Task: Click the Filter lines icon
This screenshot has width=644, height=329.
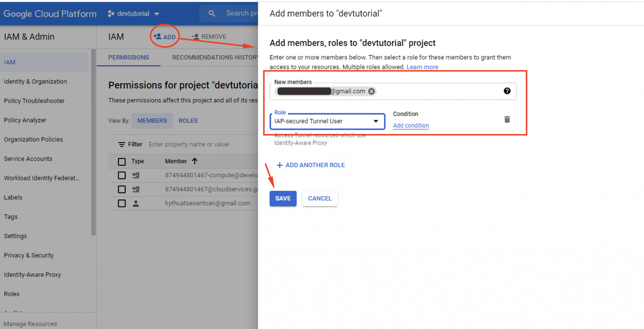Action: coord(122,144)
